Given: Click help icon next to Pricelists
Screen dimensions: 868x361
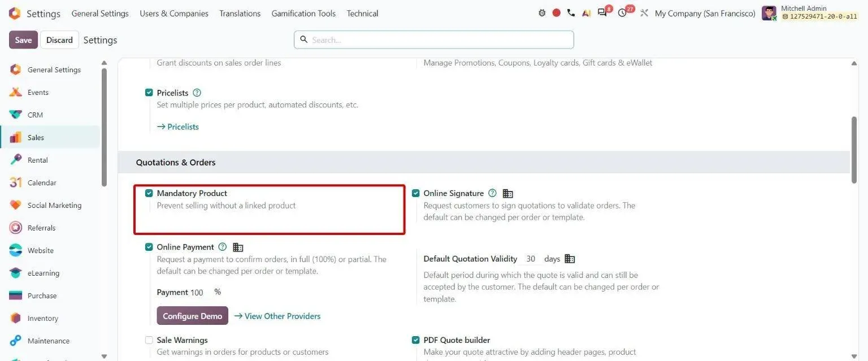Looking at the screenshot, I should tap(197, 93).
